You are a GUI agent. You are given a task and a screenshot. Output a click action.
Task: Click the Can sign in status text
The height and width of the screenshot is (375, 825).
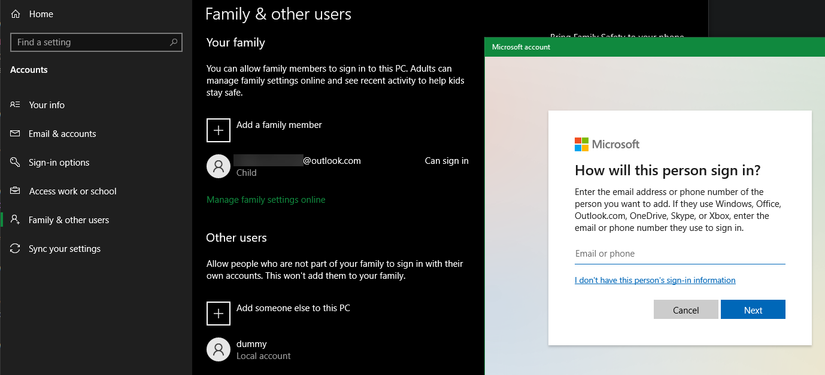446,161
